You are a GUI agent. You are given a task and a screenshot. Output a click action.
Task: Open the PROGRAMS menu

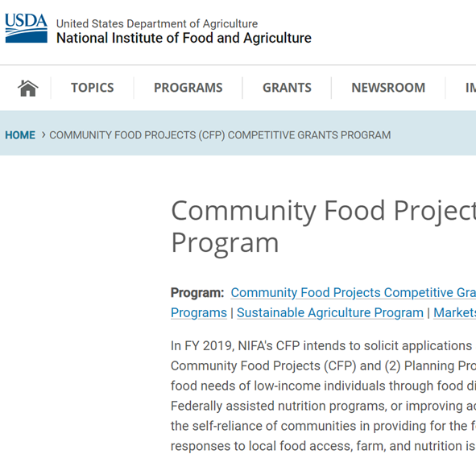188,88
